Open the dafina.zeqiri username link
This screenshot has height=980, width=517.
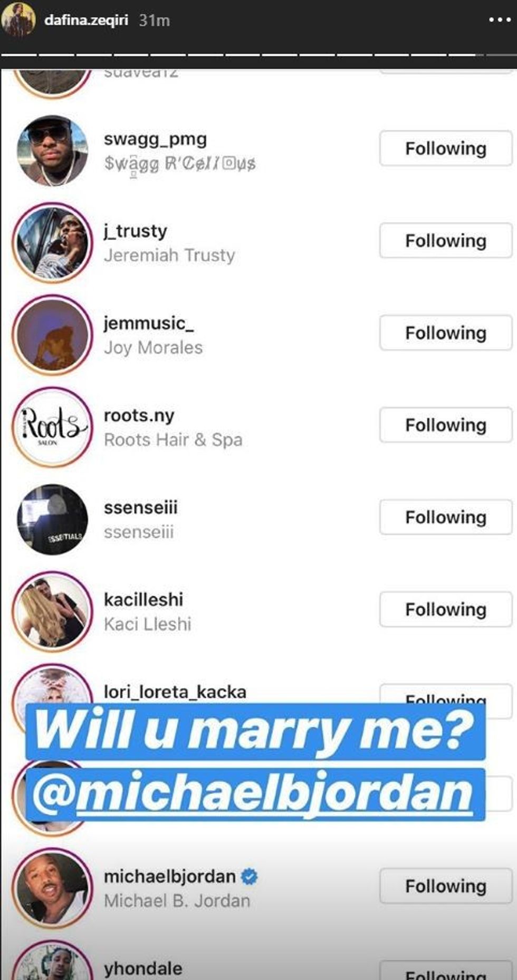pyautogui.click(x=87, y=20)
